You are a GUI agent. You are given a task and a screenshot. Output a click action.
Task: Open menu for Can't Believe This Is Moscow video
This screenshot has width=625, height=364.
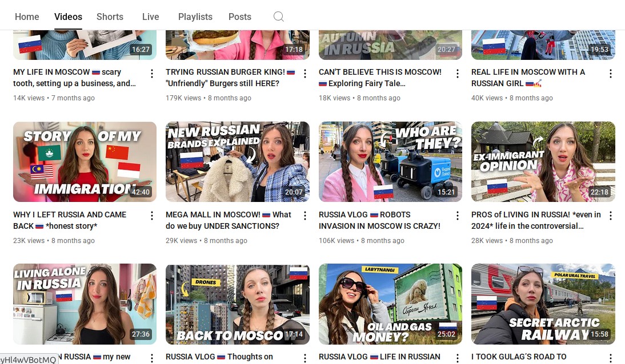coord(458,74)
